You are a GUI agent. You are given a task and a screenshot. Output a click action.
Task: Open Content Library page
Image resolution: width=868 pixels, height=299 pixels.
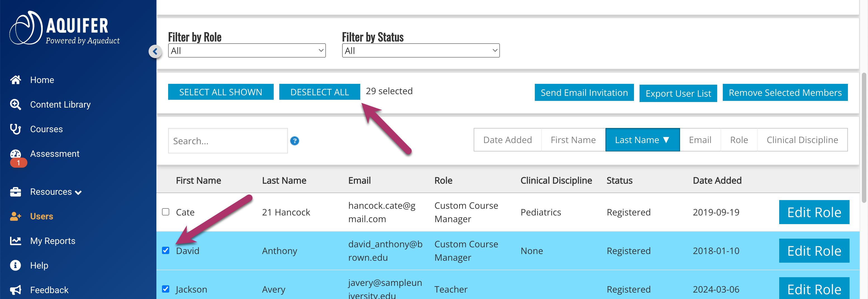(x=60, y=105)
